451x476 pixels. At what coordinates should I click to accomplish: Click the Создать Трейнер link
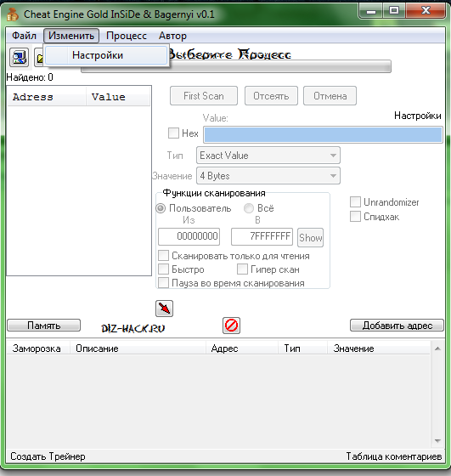pyautogui.click(x=48, y=456)
